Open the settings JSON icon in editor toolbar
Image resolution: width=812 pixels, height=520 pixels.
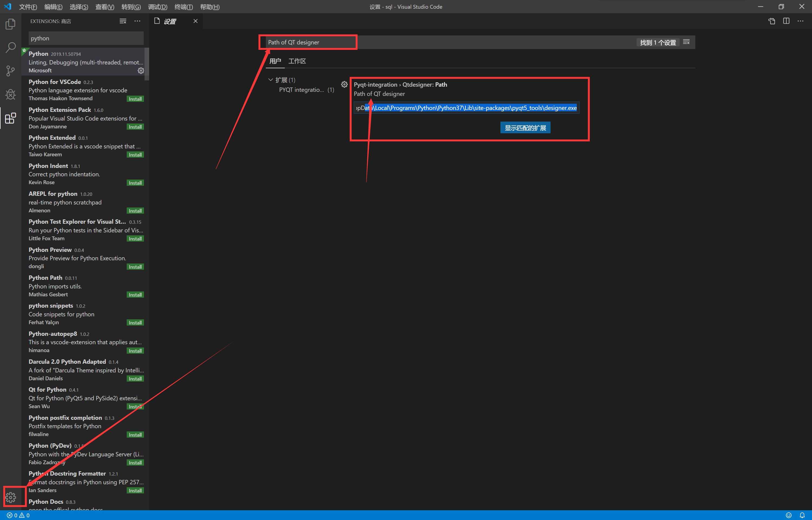[x=771, y=21]
